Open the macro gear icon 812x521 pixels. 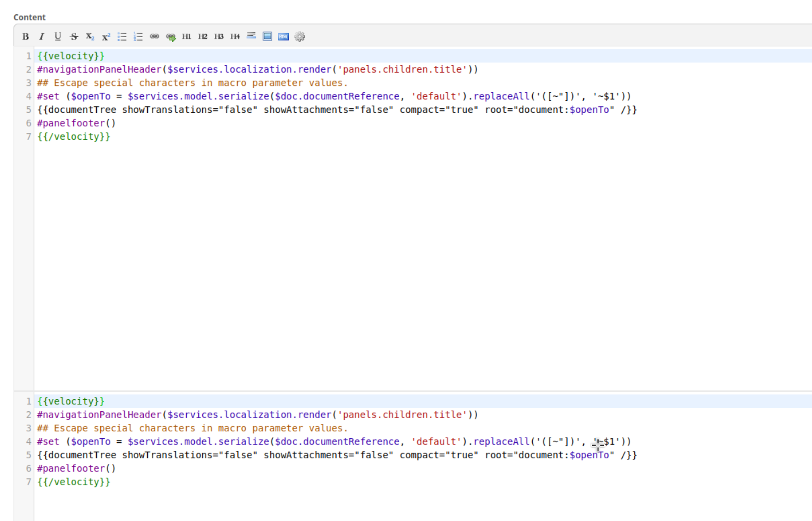(300, 37)
